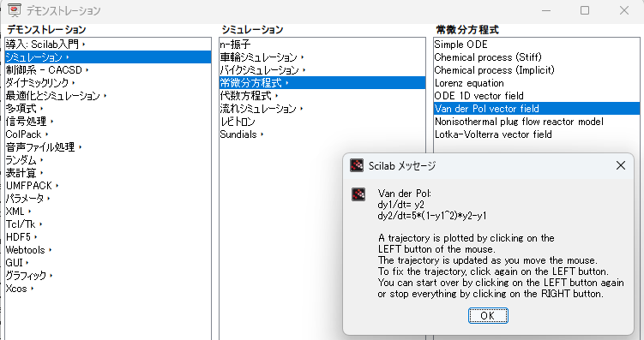
Task: Select ダイナミックリンク category
Action: point(108,83)
